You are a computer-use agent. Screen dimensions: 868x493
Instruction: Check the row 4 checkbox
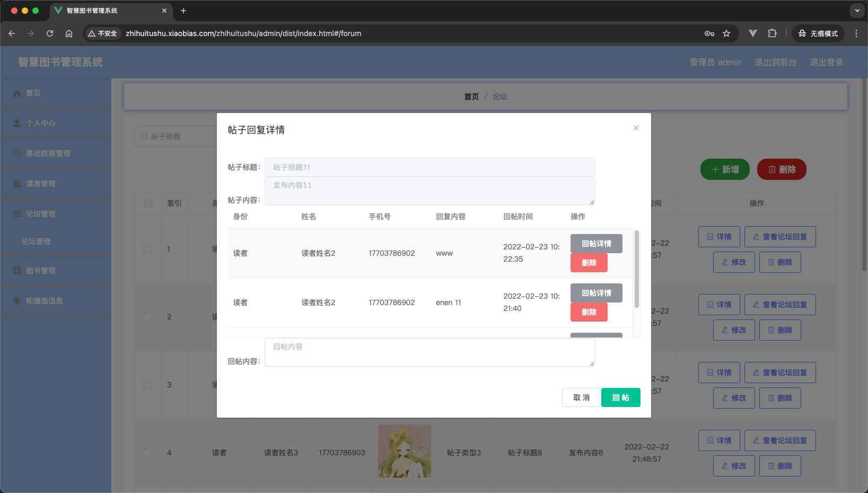point(147,453)
